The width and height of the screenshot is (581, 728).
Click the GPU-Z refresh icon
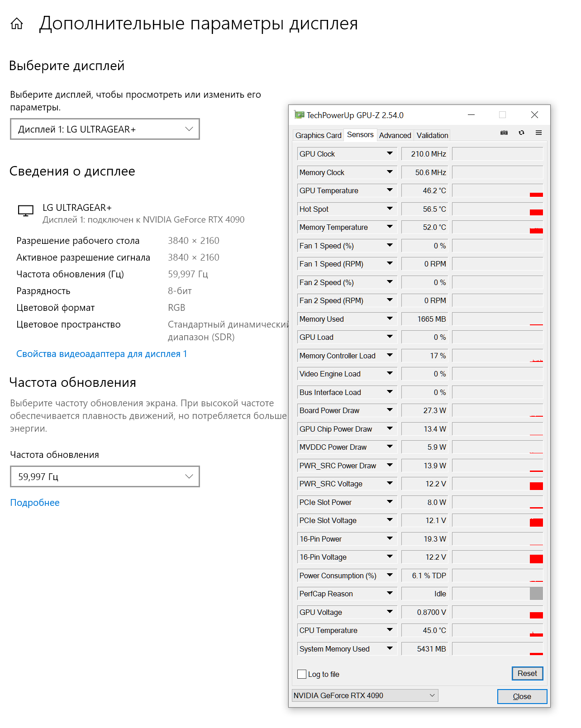point(521,133)
